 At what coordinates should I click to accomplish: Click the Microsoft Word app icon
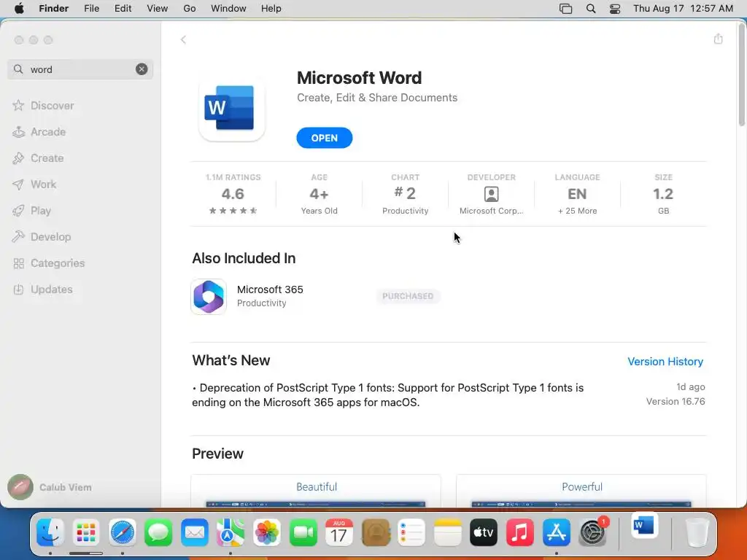(x=232, y=108)
